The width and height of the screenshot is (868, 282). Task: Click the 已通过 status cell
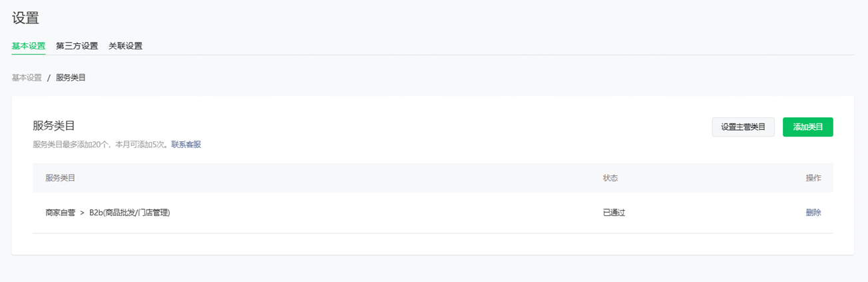(x=614, y=213)
